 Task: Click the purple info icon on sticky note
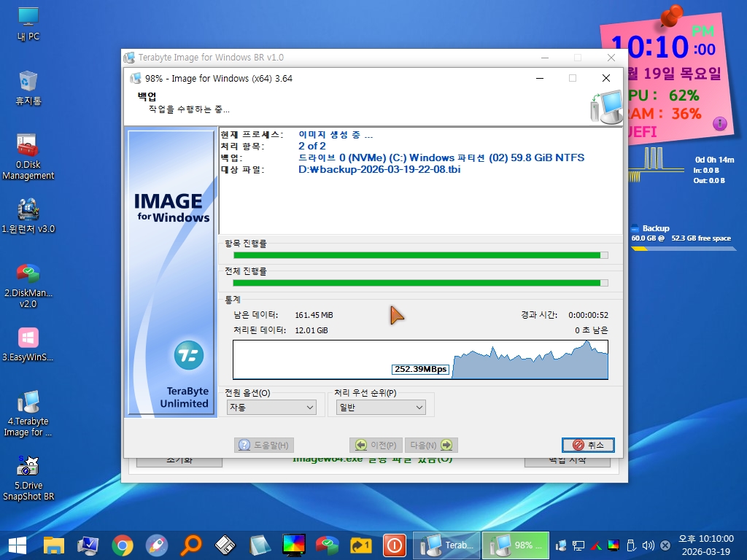(x=719, y=124)
